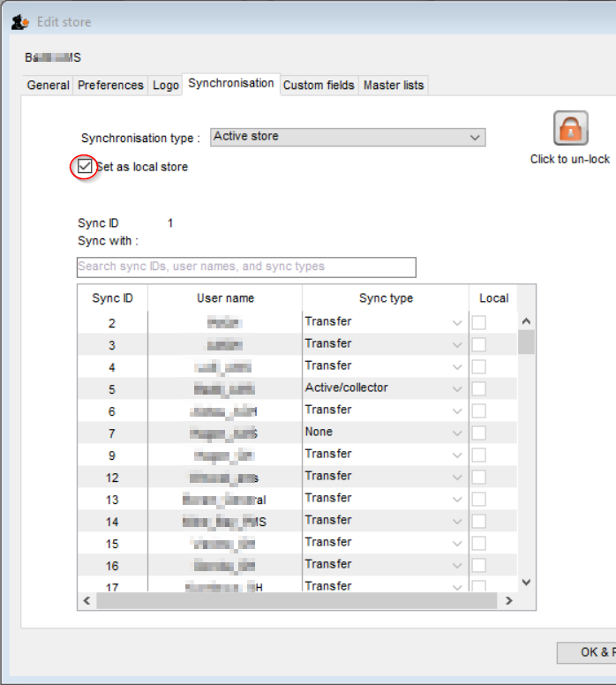Viewport: 616px width, 685px height.
Task: Click the mSupply app icon in title bar
Action: pos(19,22)
